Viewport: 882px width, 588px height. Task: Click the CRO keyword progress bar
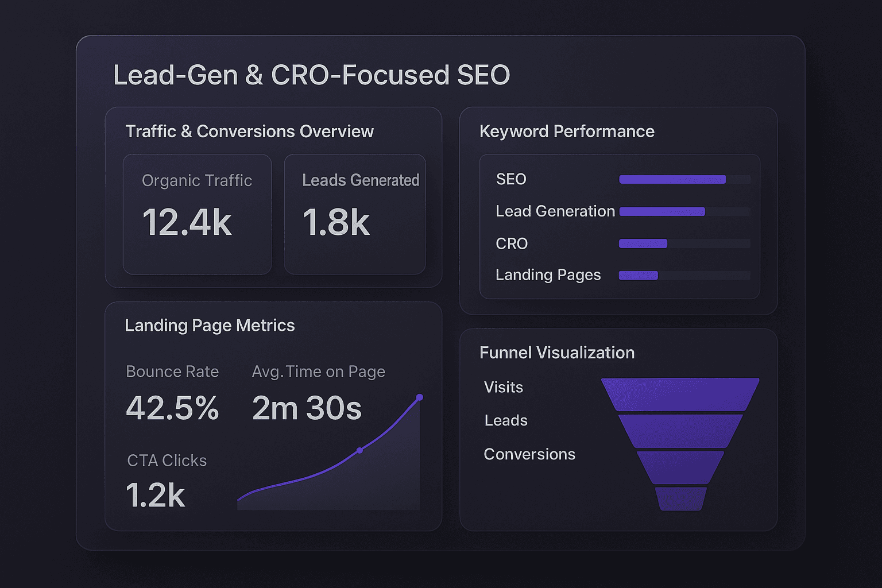[684, 243]
